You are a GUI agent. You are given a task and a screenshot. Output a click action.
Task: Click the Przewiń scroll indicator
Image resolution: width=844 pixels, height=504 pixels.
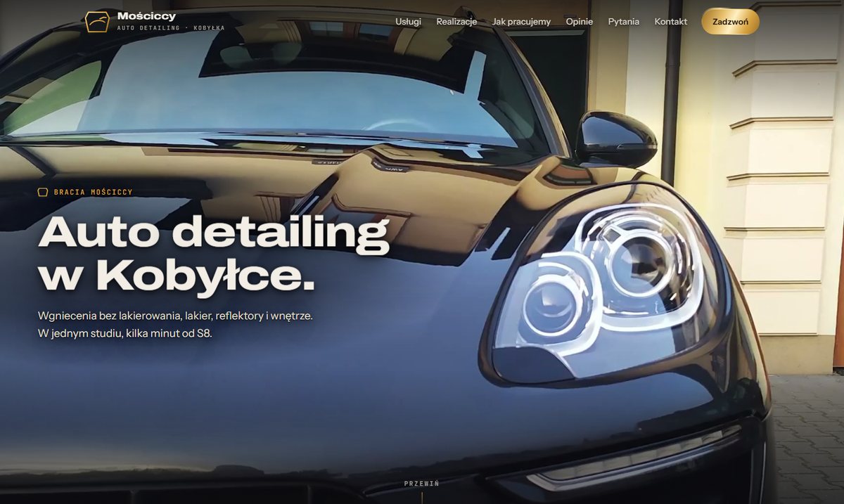422,484
